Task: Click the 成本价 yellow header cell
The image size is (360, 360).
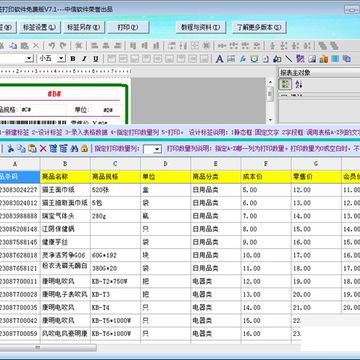Action: (266, 177)
